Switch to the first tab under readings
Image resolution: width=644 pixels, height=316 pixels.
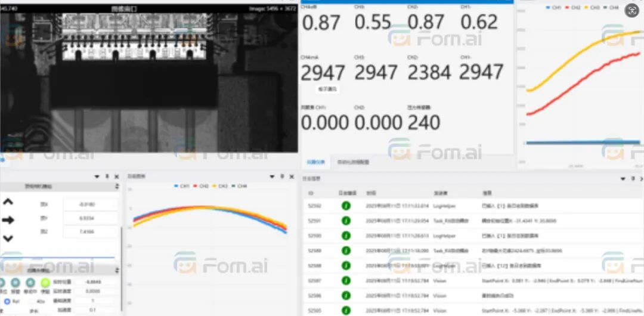pos(315,162)
